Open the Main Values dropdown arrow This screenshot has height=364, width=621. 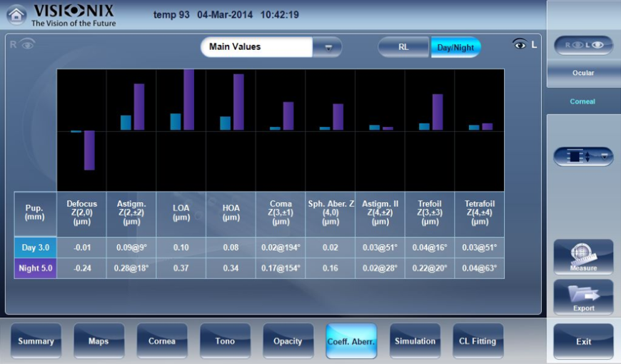[x=328, y=47]
